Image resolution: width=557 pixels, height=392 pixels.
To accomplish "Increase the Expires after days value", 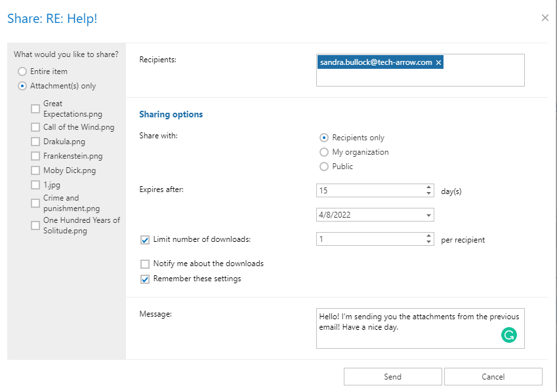I will (x=429, y=187).
